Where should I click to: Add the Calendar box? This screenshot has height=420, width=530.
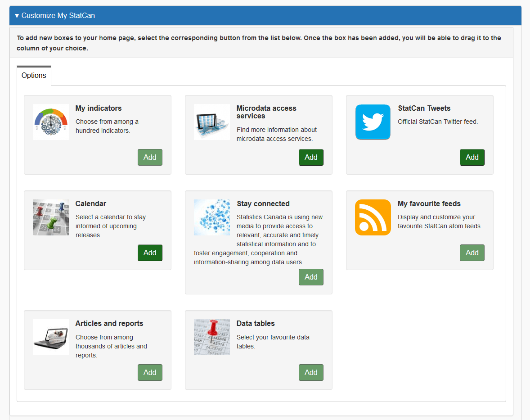point(150,253)
